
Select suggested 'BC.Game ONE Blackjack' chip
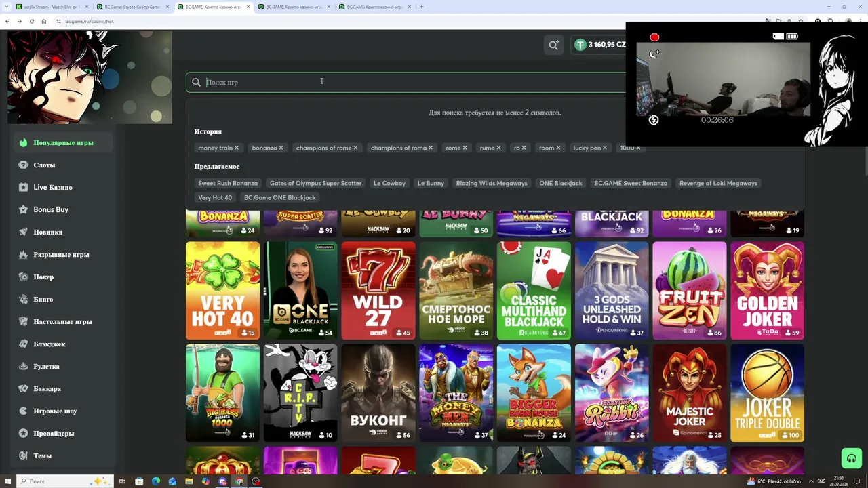[x=279, y=197]
